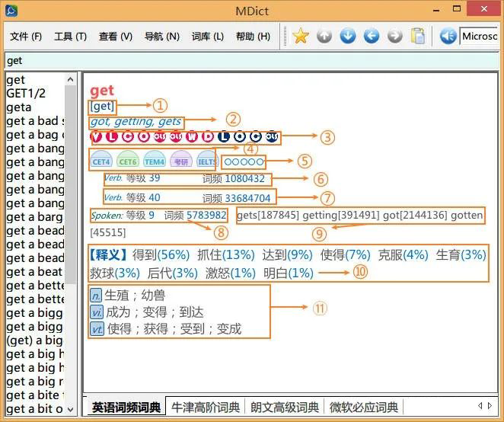Click the blue down arrow toolbar button
Viewport: 504px width, 422px height.
click(x=348, y=36)
